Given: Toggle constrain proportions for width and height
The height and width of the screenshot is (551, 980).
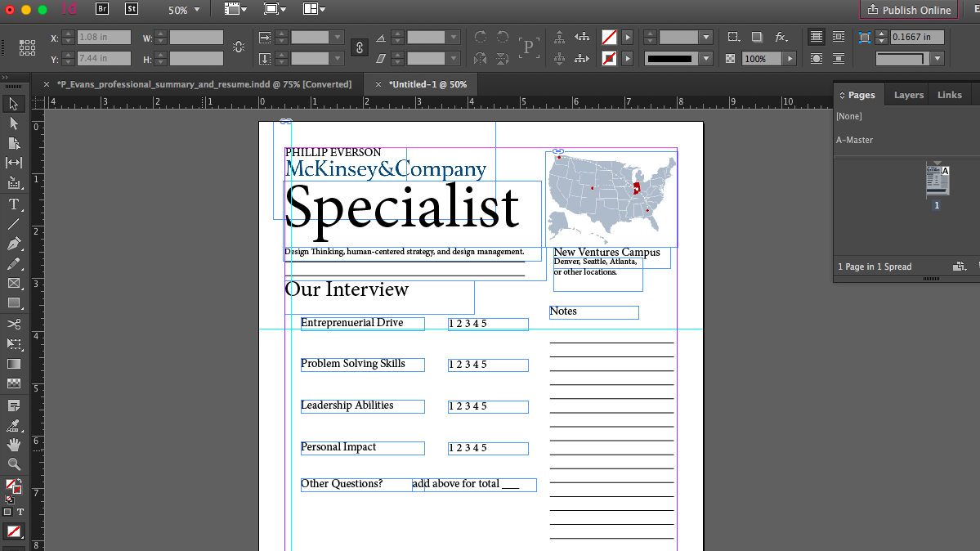Looking at the screenshot, I should click(238, 47).
